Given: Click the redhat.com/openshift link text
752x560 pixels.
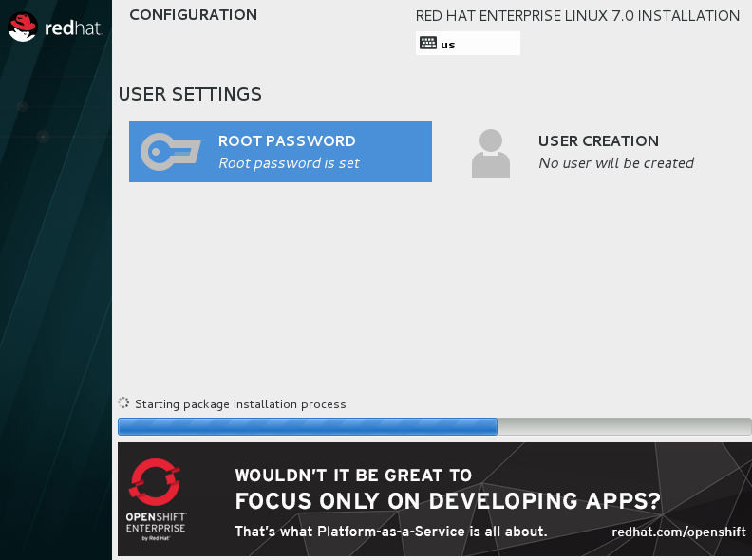Looking at the screenshot, I should pos(679,532).
